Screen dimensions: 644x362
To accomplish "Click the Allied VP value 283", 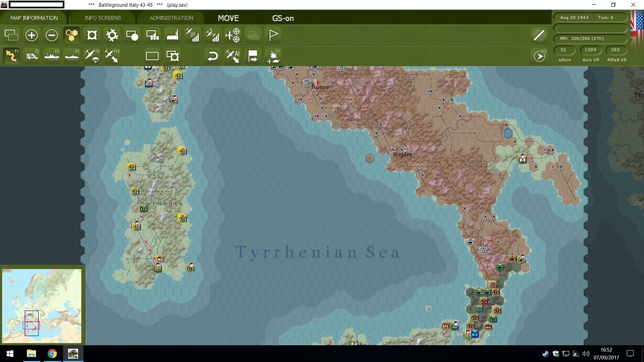I will pyautogui.click(x=616, y=50).
